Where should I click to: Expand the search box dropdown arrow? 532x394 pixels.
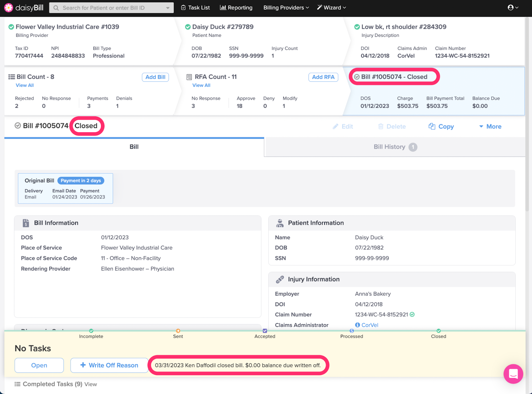coord(168,8)
